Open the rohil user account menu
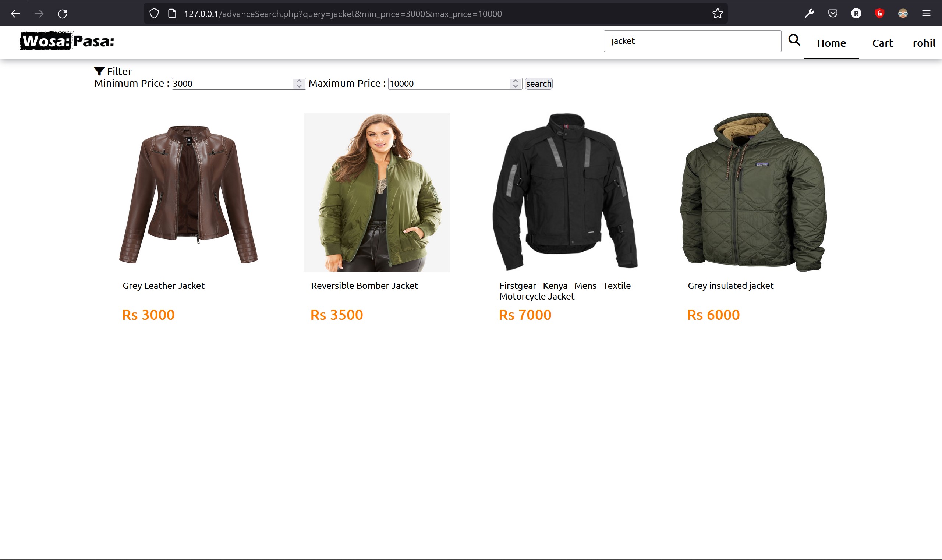Image resolution: width=942 pixels, height=560 pixels. pyautogui.click(x=924, y=43)
